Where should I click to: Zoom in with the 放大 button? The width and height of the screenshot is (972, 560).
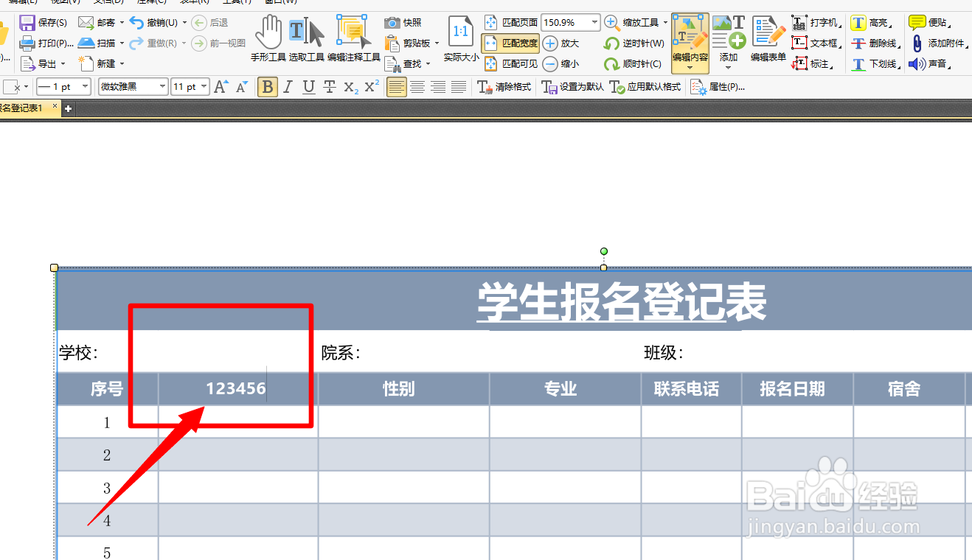tap(560, 43)
